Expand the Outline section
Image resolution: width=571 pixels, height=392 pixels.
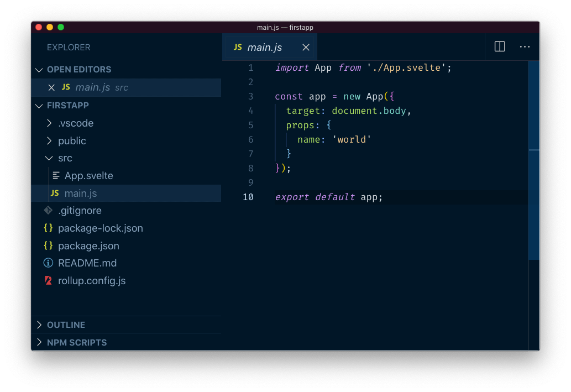pyautogui.click(x=39, y=325)
